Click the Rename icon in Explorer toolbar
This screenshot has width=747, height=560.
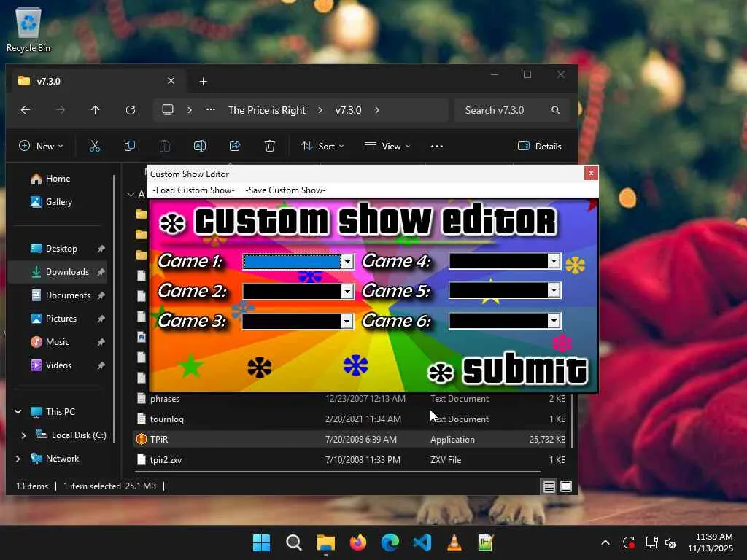(200, 146)
